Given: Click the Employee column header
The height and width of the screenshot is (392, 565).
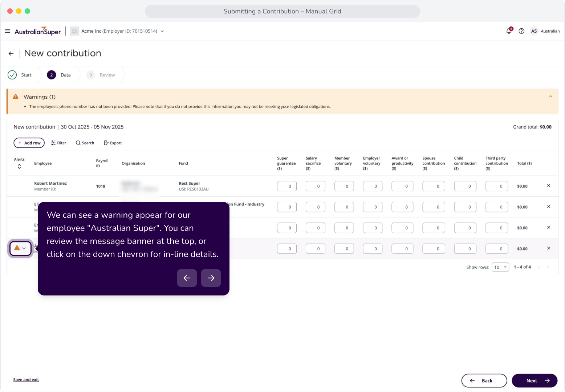Looking at the screenshot, I should coord(43,163).
